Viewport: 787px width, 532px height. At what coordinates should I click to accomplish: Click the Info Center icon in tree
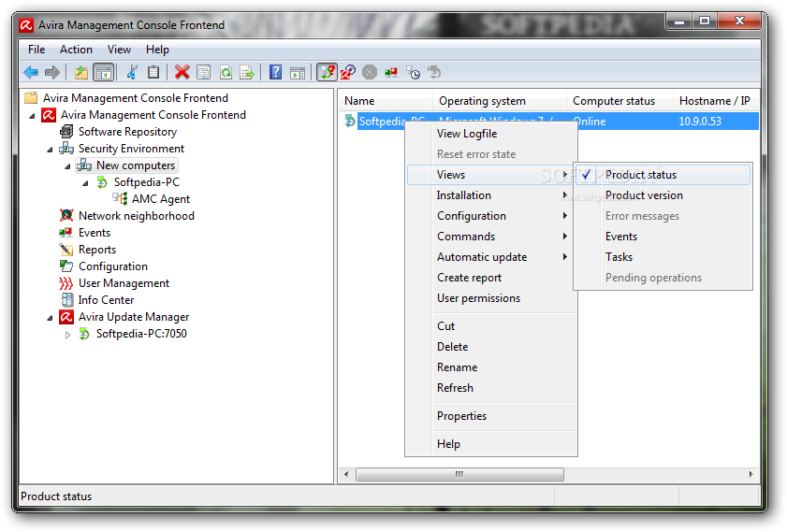[66, 300]
